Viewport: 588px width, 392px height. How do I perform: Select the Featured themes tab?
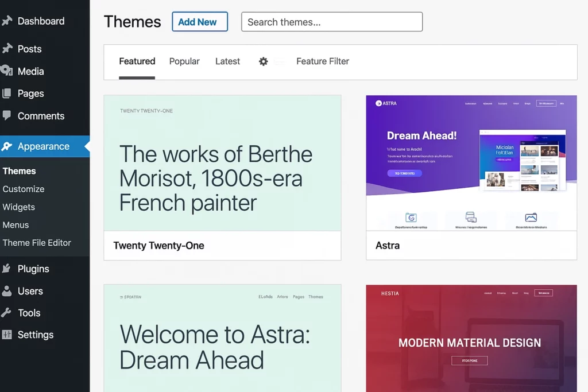[x=137, y=61]
